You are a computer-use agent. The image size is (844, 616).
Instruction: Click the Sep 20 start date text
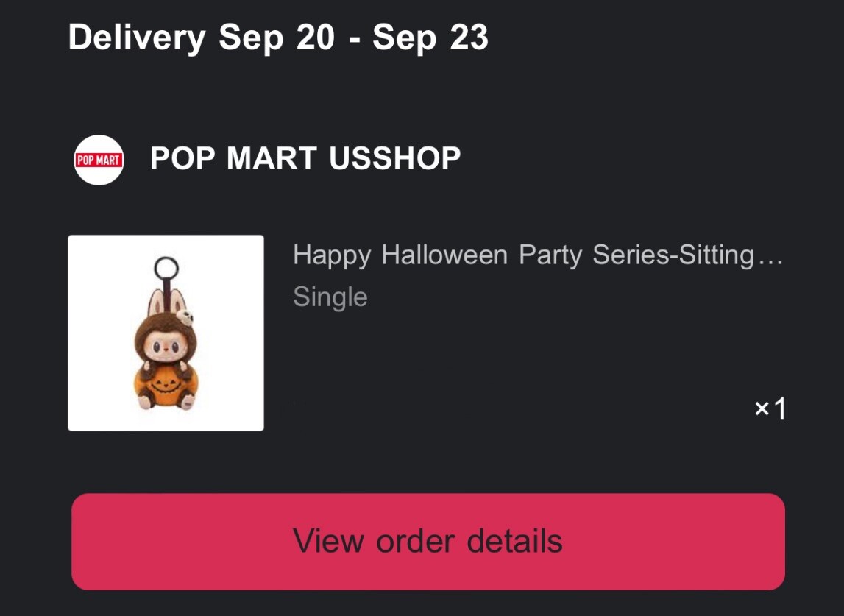(277, 37)
